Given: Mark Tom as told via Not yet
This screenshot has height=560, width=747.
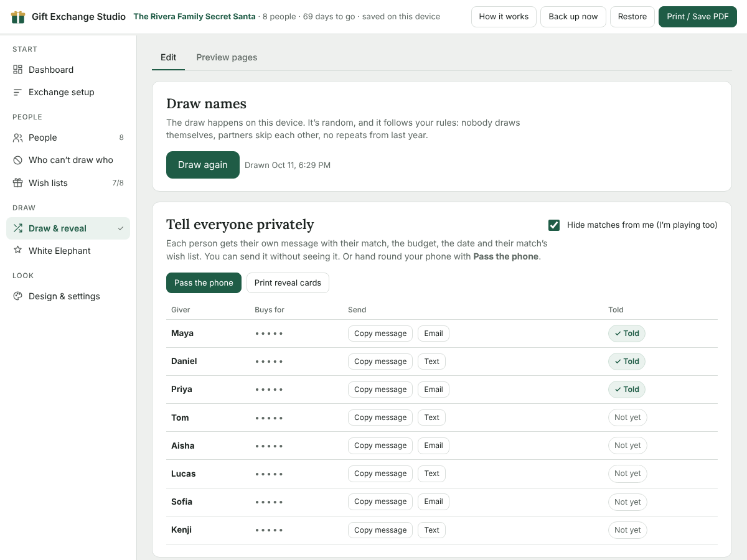Looking at the screenshot, I should click(627, 418).
